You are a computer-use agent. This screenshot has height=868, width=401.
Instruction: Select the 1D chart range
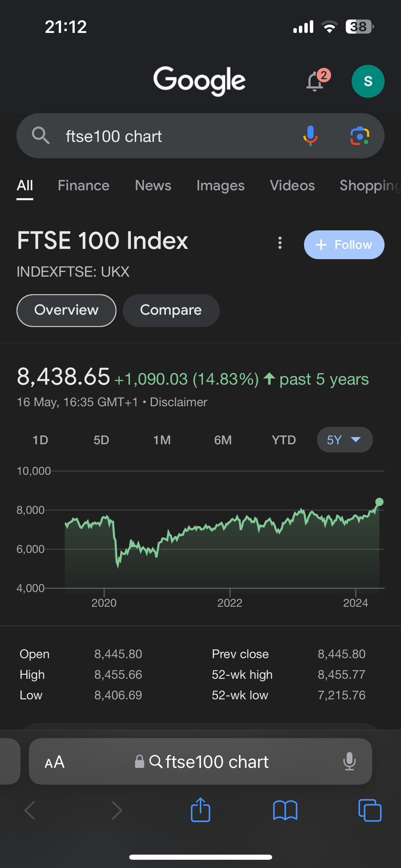[40, 440]
